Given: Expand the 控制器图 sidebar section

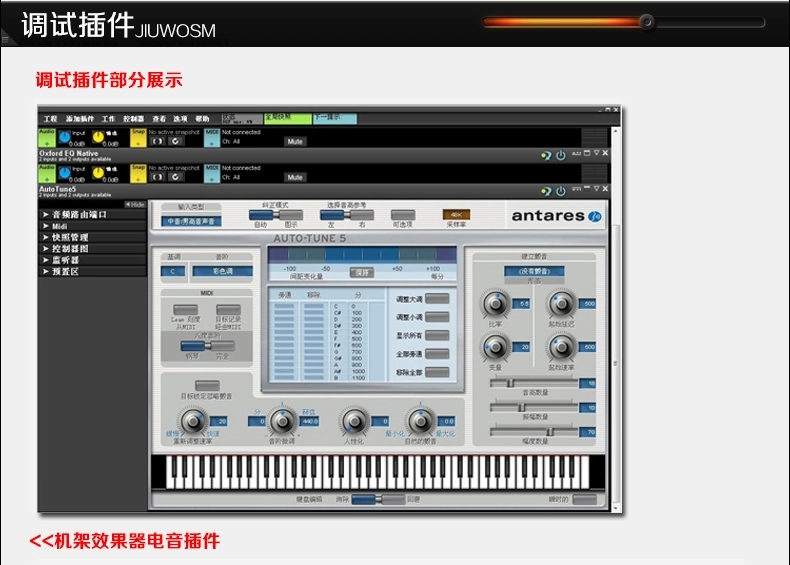Looking at the screenshot, I should [93, 248].
